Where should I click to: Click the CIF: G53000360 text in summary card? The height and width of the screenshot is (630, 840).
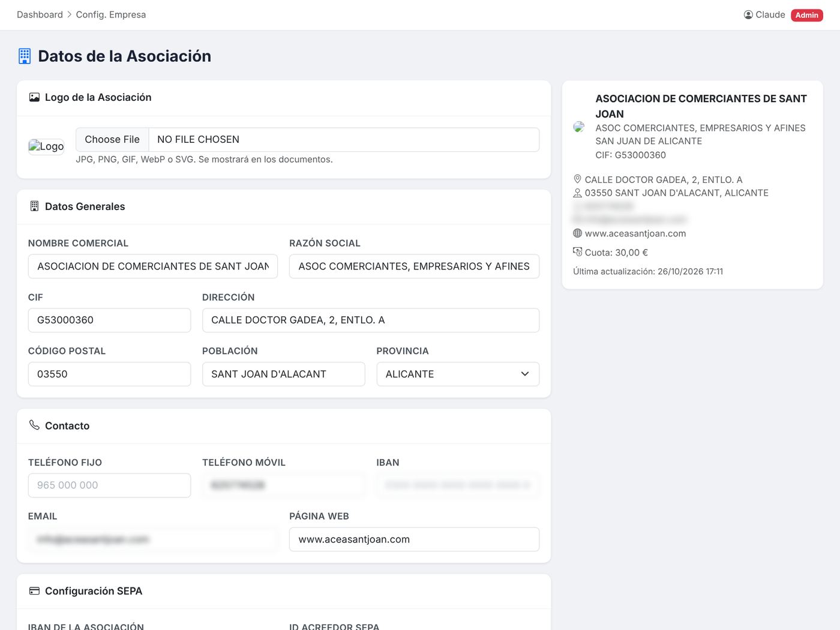[631, 155]
